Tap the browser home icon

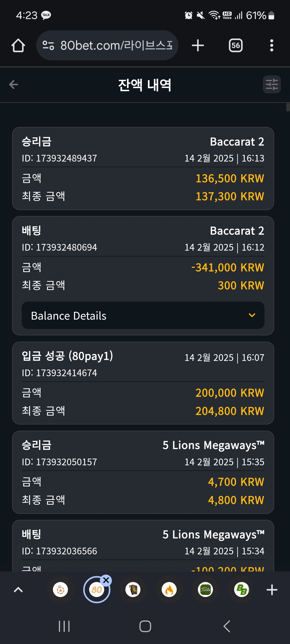(x=18, y=45)
